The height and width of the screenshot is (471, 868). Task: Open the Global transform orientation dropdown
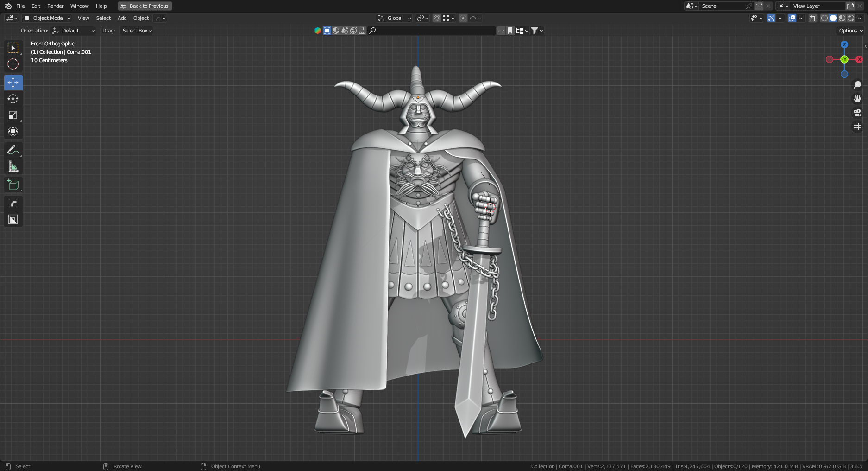pyautogui.click(x=394, y=18)
